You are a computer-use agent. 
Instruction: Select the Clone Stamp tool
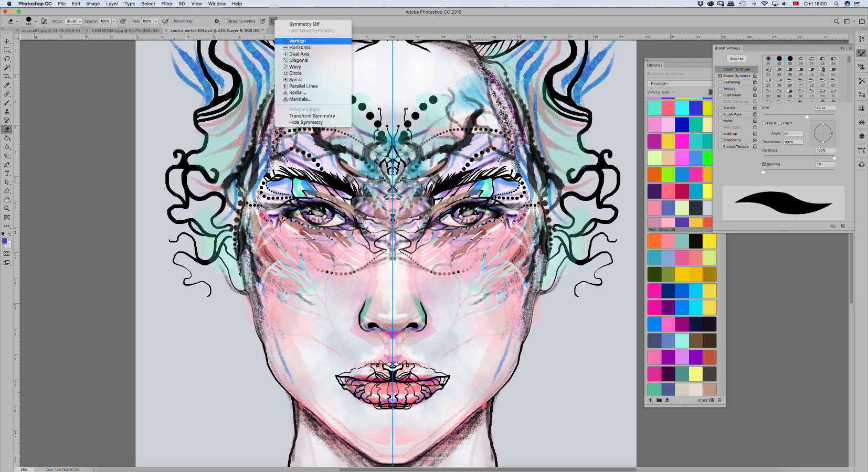7,112
